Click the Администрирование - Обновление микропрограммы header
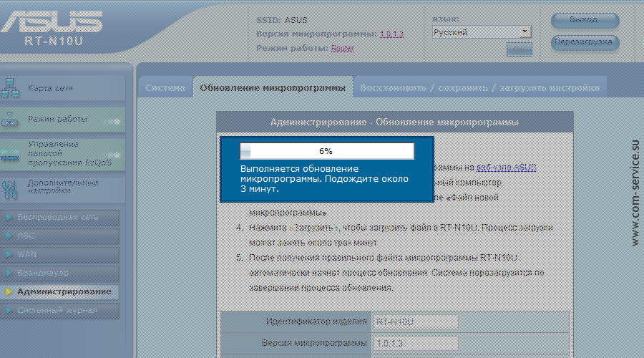Viewport: 644px width, 358px height. (394, 122)
